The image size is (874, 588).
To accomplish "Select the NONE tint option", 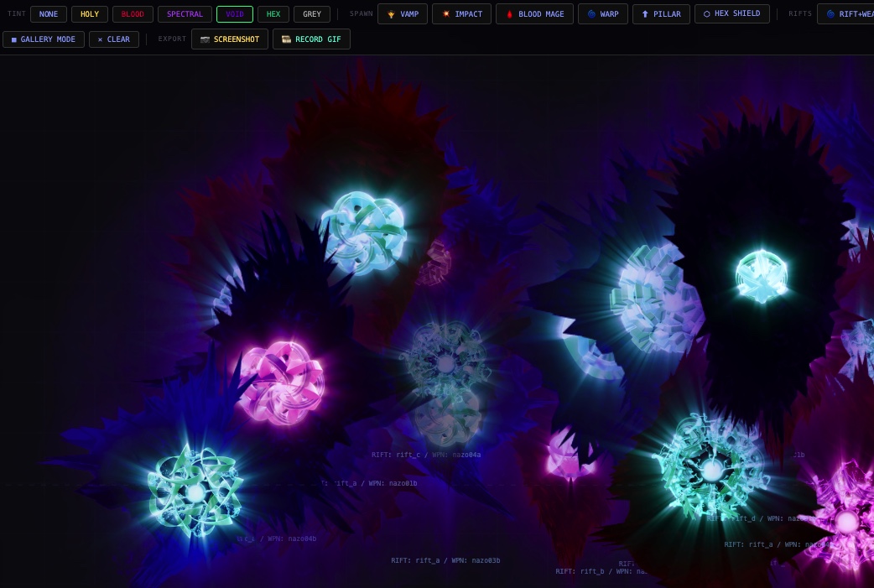I will click(x=49, y=14).
